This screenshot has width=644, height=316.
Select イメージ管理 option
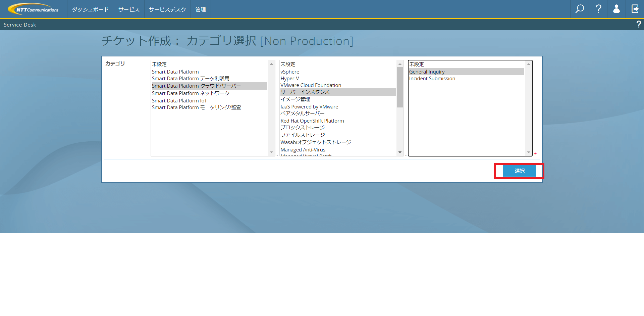338,99
